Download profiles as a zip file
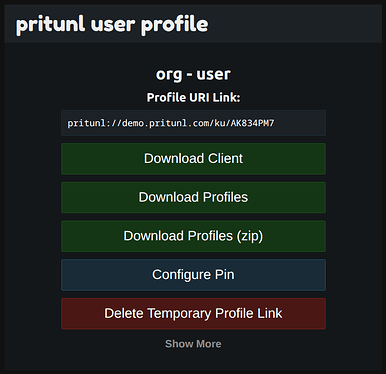This screenshot has width=386, height=374. click(x=193, y=236)
